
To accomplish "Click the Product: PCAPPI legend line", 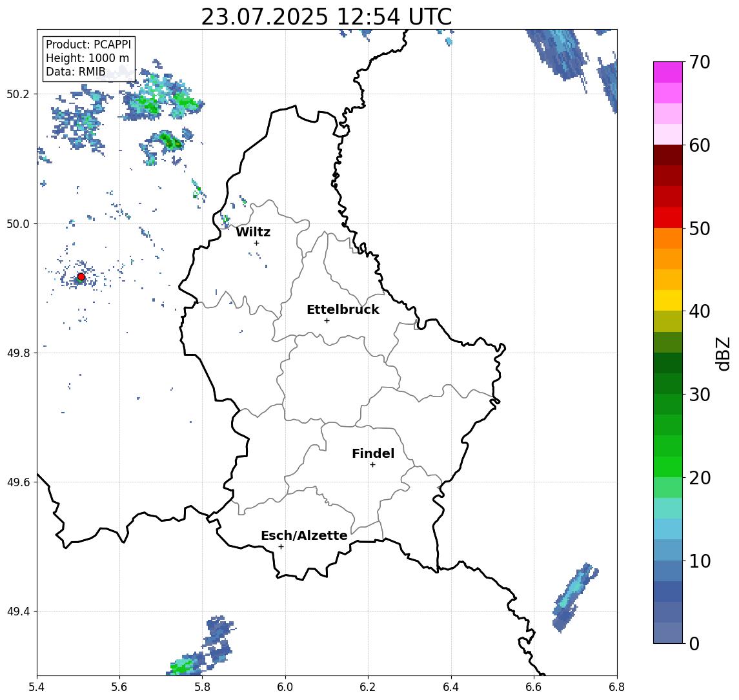I will click(88, 45).
